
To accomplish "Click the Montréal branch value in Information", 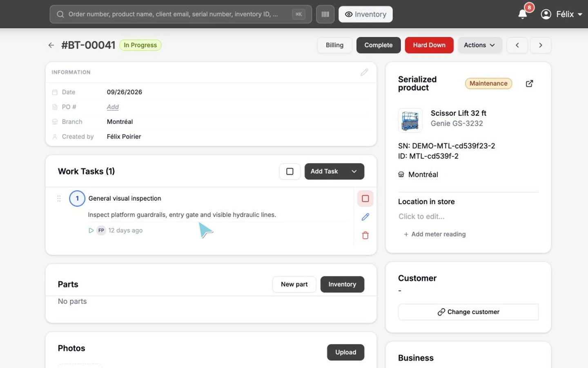I will pos(120,122).
